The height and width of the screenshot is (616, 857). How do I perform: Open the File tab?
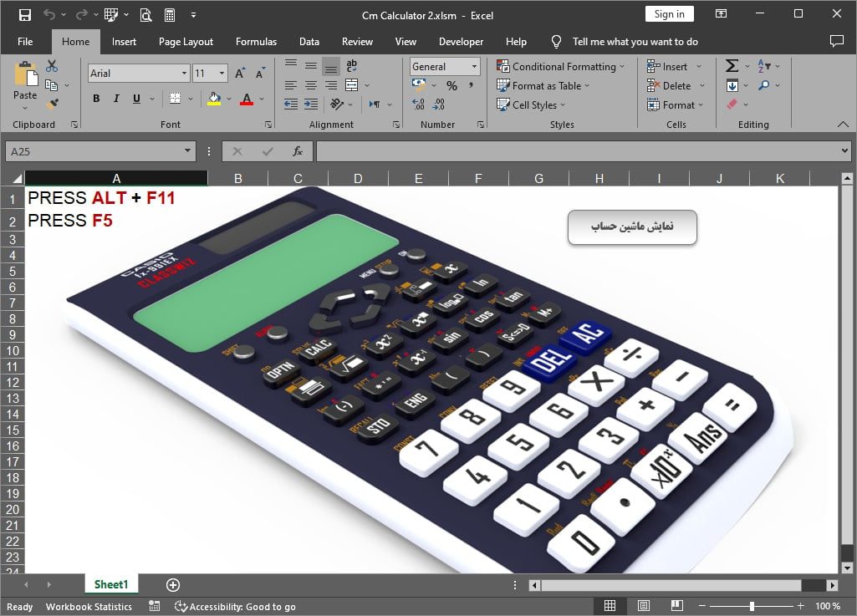[25, 42]
